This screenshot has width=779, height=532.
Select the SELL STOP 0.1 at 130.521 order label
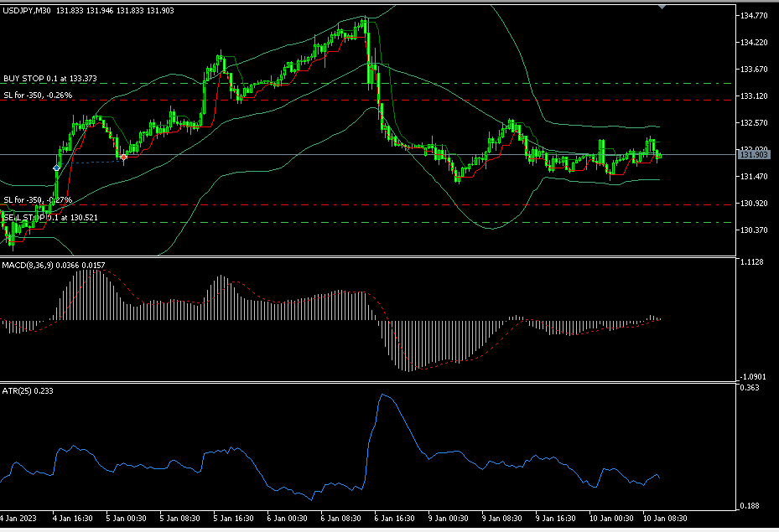click(x=50, y=218)
